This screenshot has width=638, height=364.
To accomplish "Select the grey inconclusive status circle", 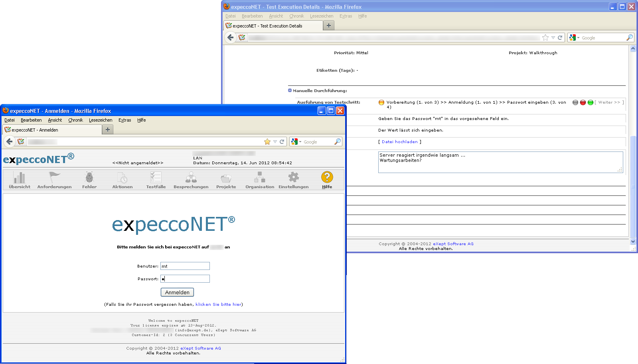I will coord(575,102).
